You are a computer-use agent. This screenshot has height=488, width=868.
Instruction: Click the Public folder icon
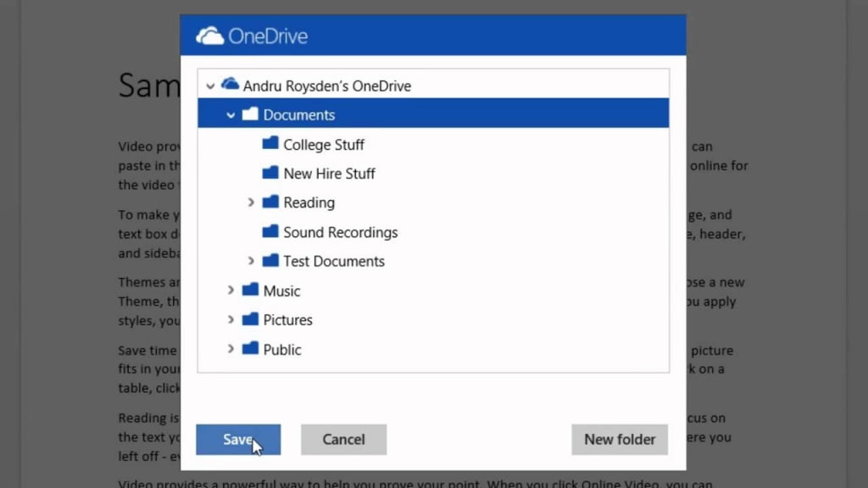point(249,348)
